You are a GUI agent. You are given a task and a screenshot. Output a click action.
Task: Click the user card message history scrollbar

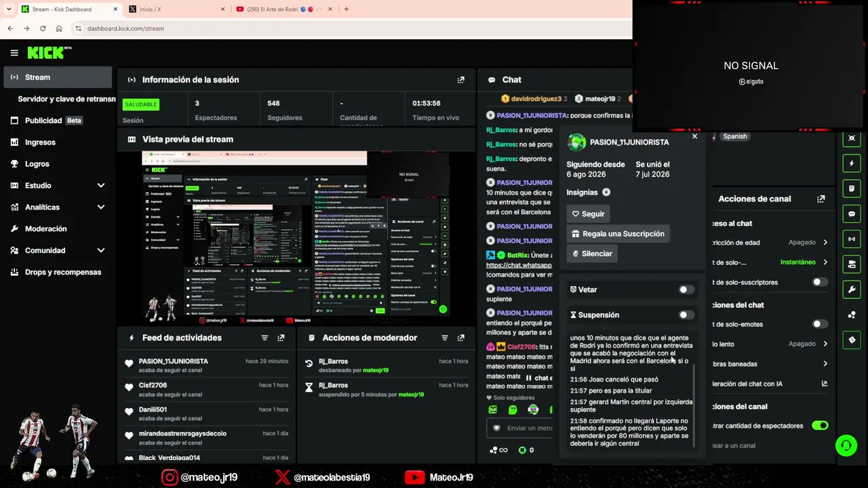[694, 405]
